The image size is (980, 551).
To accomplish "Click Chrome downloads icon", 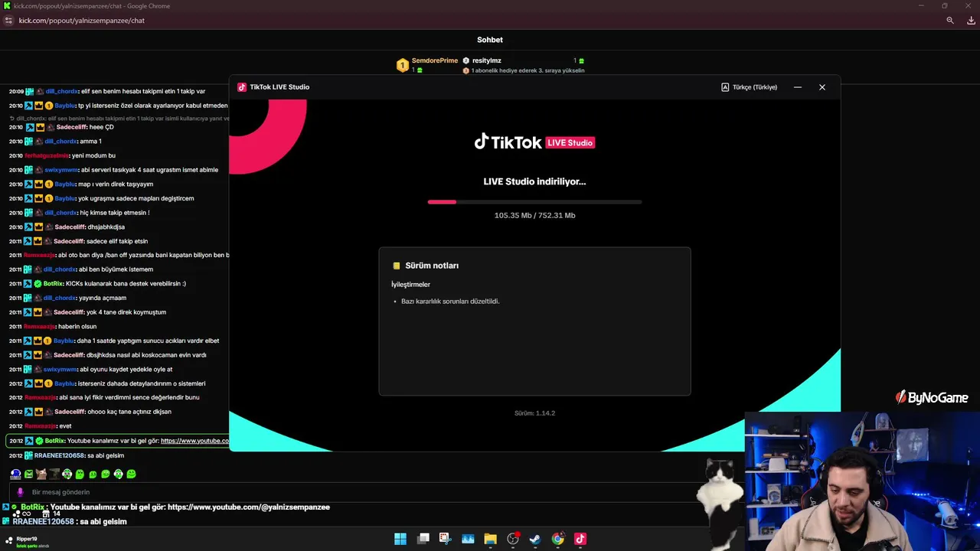I will coord(971,21).
